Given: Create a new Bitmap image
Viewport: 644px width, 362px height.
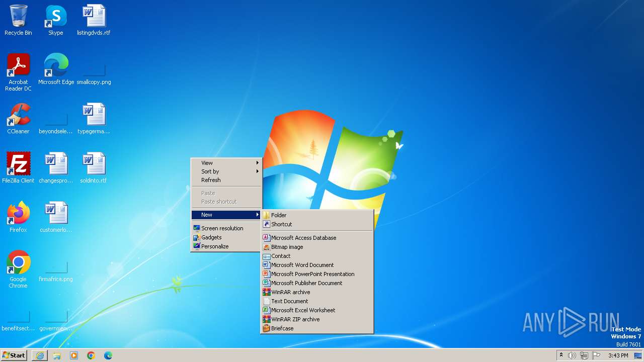Looking at the screenshot, I should tap(317, 247).
